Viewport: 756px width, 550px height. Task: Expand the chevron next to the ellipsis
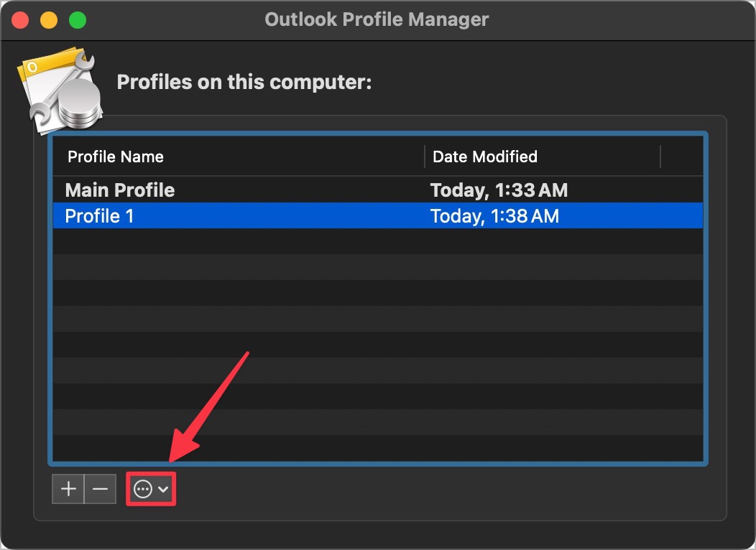click(x=164, y=490)
